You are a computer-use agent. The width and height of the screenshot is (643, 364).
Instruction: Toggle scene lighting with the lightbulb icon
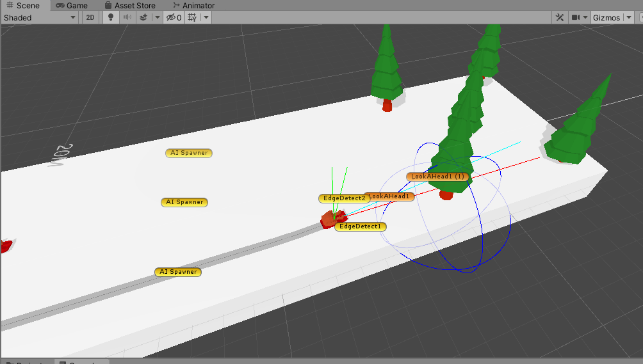pos(111,17)
